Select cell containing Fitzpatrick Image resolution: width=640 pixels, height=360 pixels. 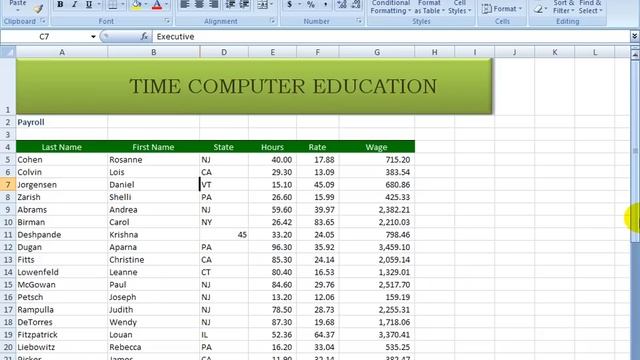pos(62,335)
